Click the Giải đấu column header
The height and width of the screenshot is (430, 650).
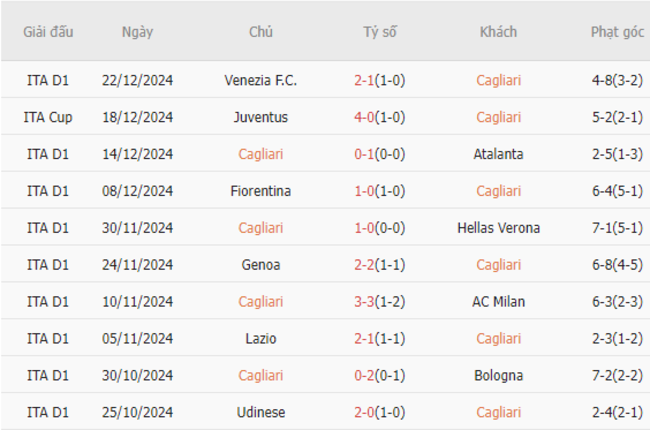tap(48, 32)
